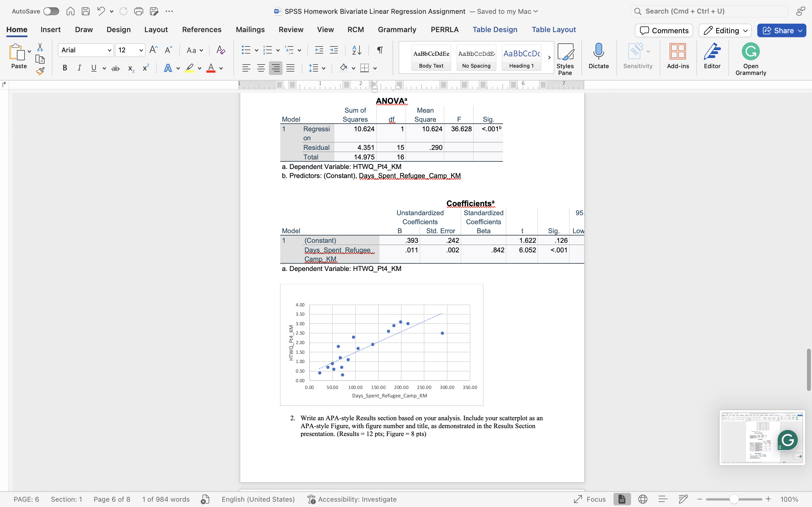Screen dimensions: 812x507
Task: Select the Format Painter tool
Action: point(40,71)
